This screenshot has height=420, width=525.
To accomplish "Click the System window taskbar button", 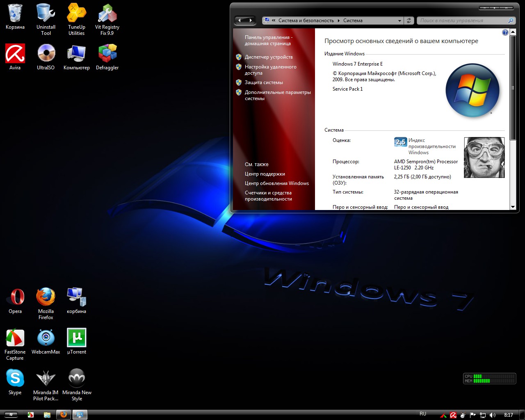I will (80, 415).
